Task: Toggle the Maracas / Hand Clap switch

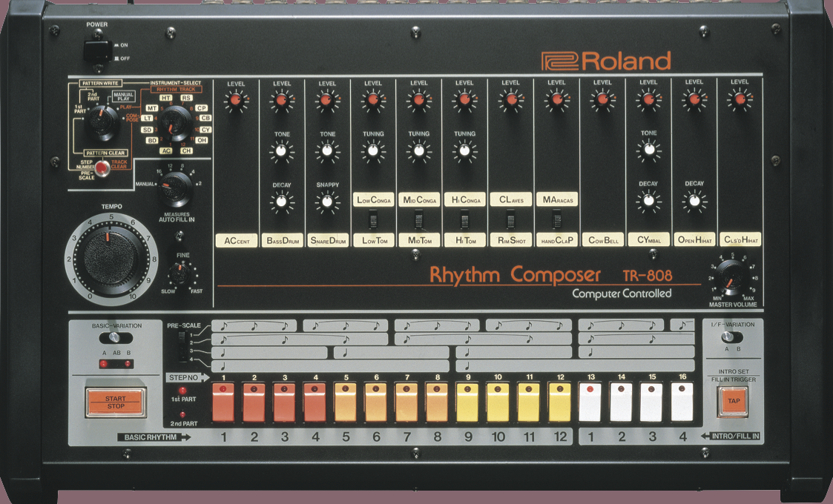Action: coord(556,219)
